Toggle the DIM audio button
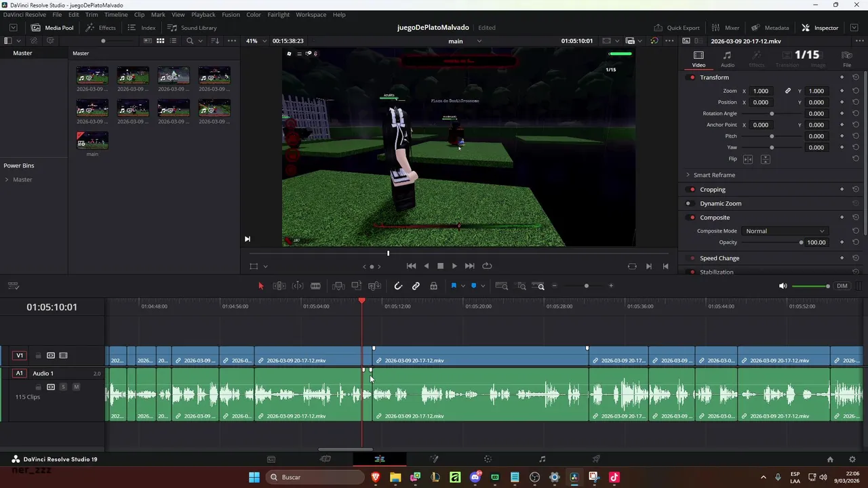The image size is (868, 488). 842,286
